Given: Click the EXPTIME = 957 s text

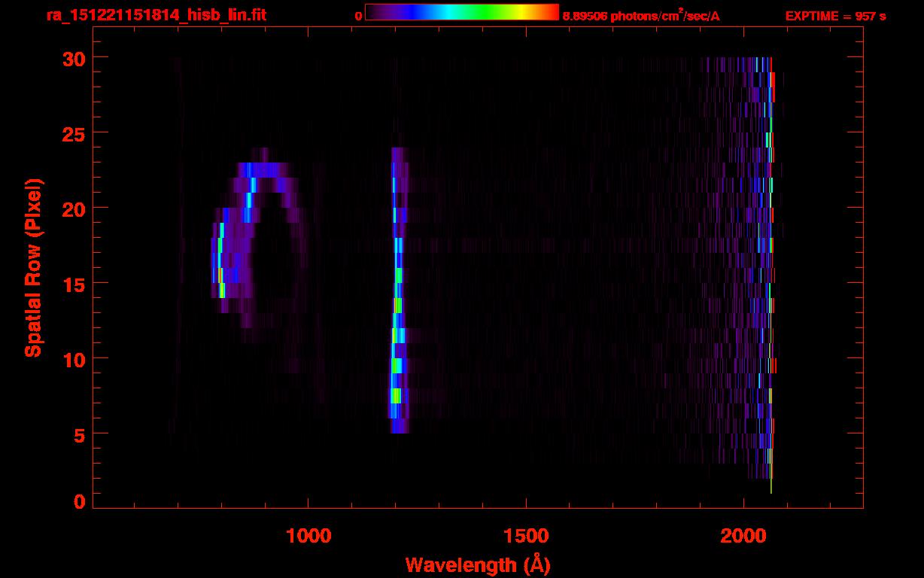Looking at the screenshot, I should coord(835,16).
